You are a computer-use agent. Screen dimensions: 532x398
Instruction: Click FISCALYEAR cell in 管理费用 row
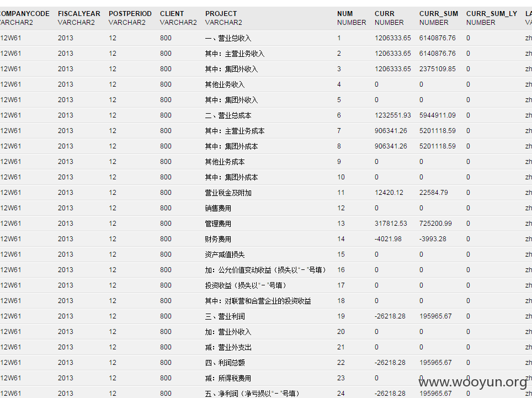pos(65,223)
